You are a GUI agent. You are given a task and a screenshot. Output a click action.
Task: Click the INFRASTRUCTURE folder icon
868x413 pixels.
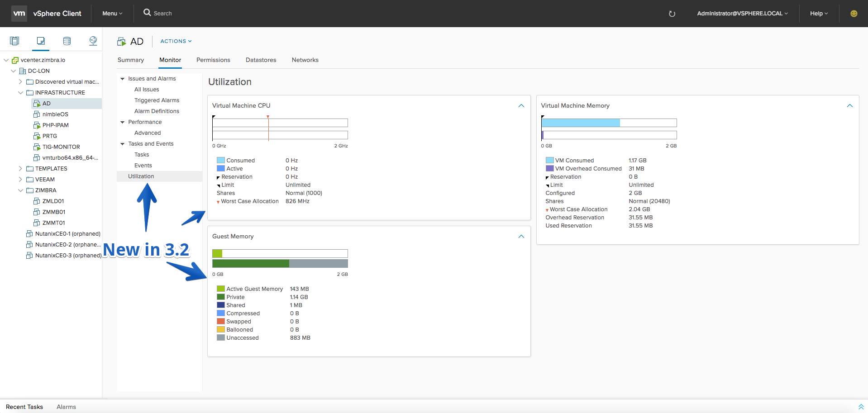(x=29, y=93)
